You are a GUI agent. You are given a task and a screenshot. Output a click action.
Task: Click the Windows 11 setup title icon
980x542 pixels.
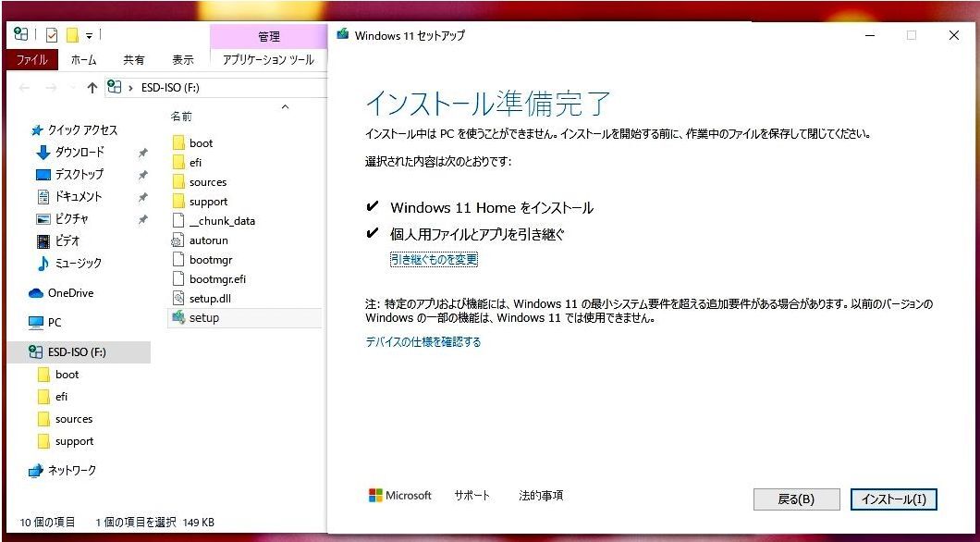pyautogui.click(x=342, y=34)
